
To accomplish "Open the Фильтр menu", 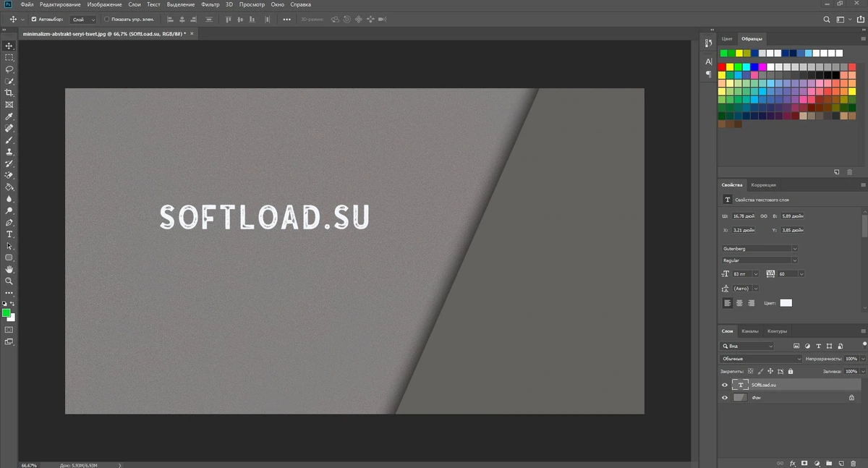I will click(210, 4).
